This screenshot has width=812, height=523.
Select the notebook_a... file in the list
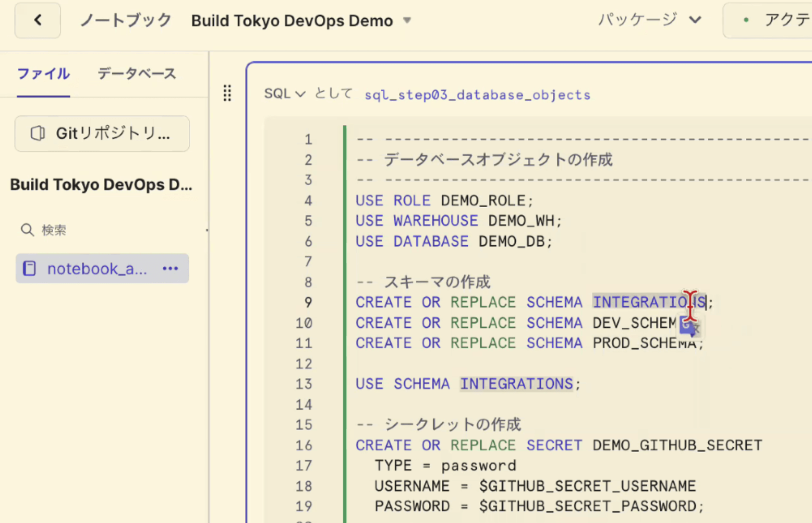[102, 268]
